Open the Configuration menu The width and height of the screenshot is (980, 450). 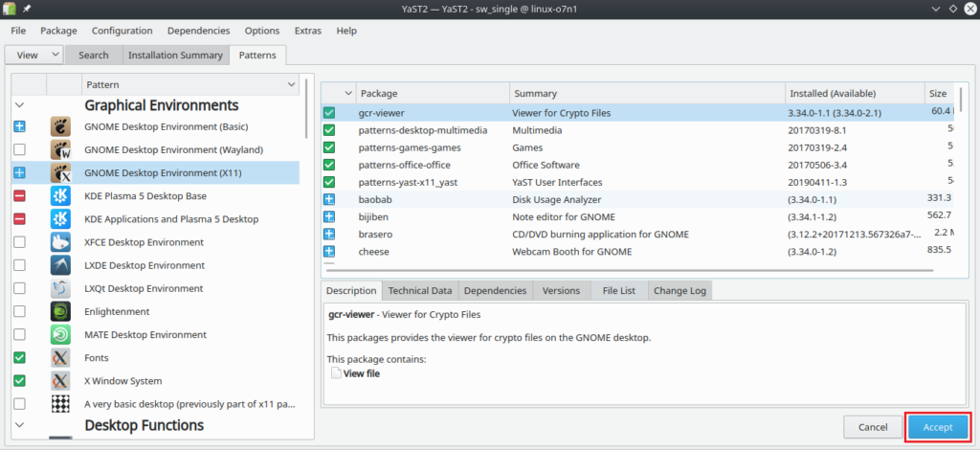(122, 31)
